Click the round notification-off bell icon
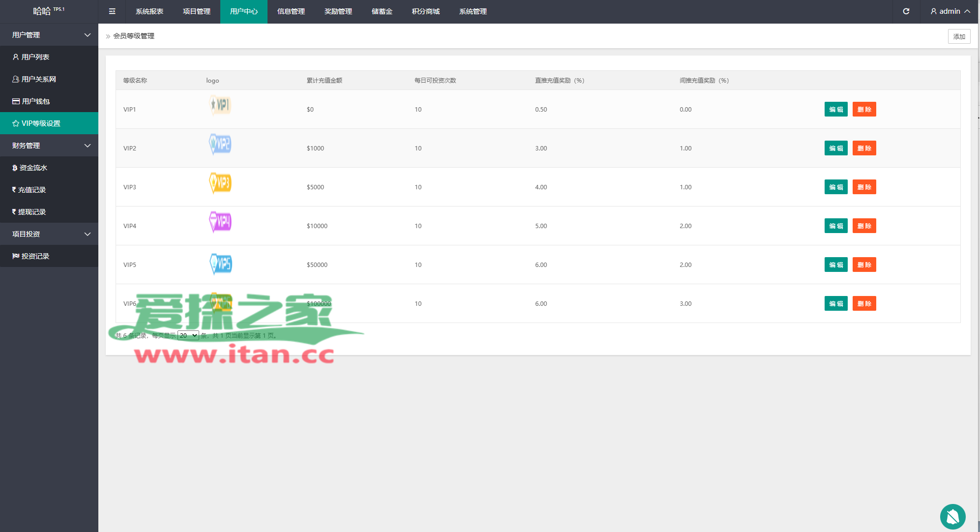 click(952, 517)
